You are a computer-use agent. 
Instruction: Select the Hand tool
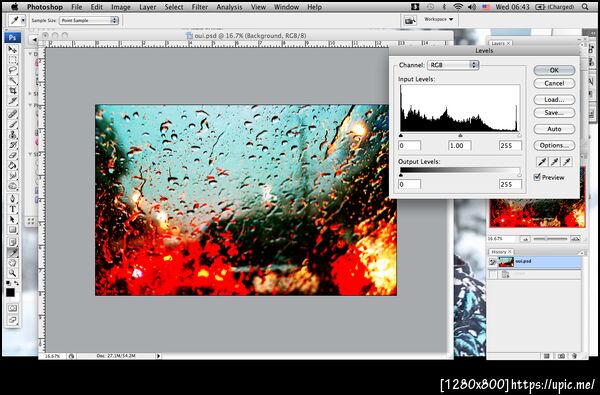click(x=13, y=263)
